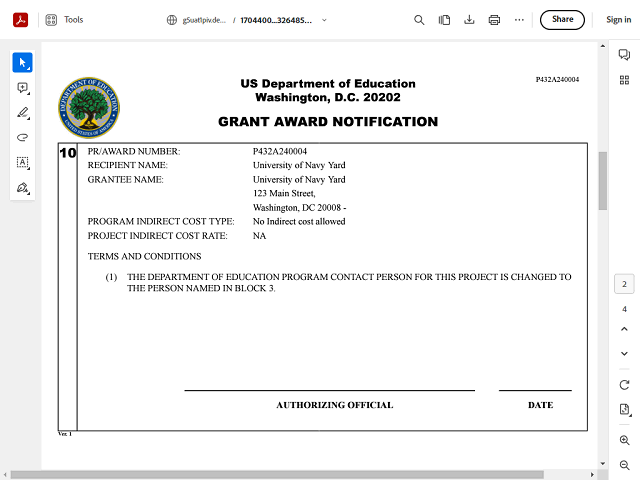Screen dimensions: 640x480
Task: Click the GRANT AWARD NOTIFICATION heading
Action: click(x=328, y=122)
